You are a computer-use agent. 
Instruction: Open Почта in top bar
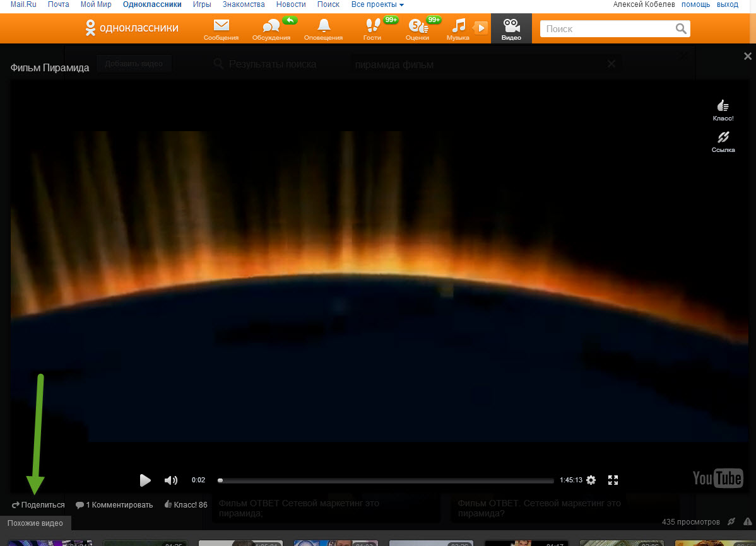click(58, 4)
